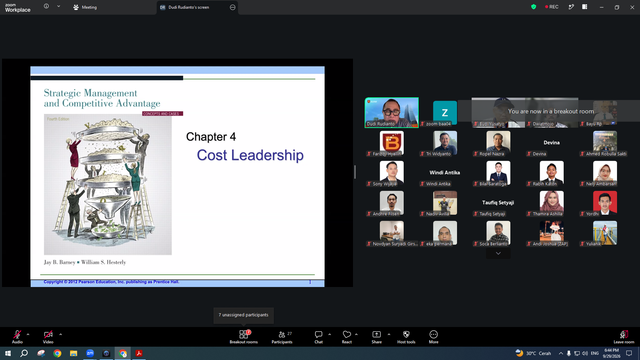Select the red B shield logo participant tile
The width and height of the screenshot is (640, 360).
pos(392,143)
